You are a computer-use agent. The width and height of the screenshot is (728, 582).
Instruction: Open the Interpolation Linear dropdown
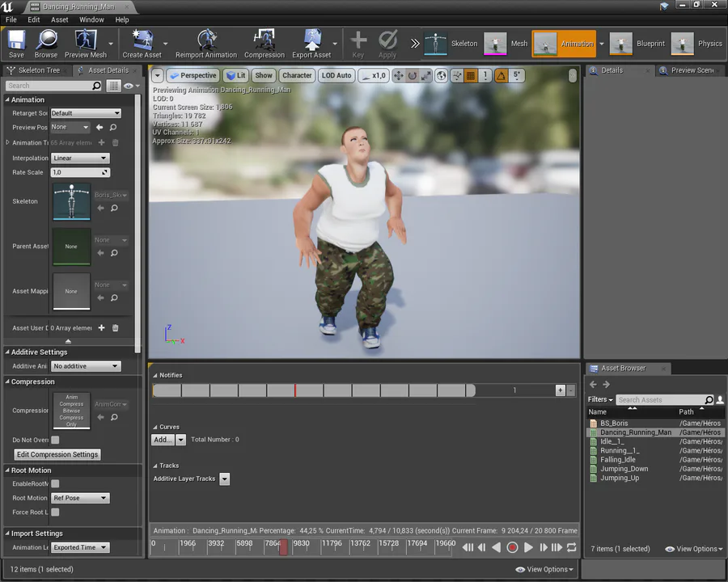click(x=79, y=158)
